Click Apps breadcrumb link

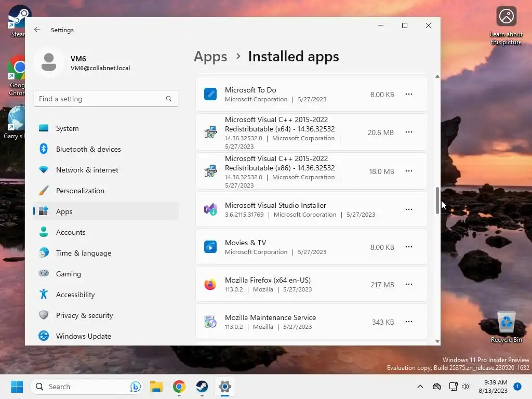pyautogui.click(x=210, y=57)
